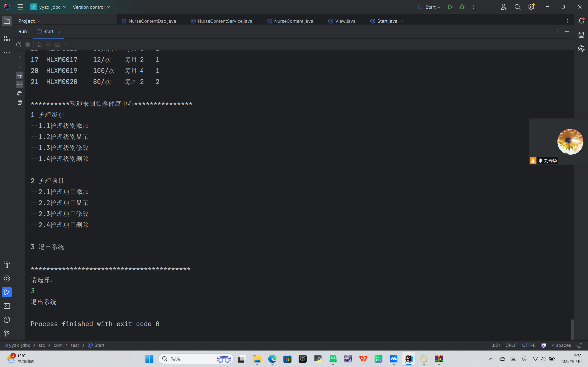Screen dimensions: 588x367
Task: Clear all console output with trash icon
Action: pos(20,103)
